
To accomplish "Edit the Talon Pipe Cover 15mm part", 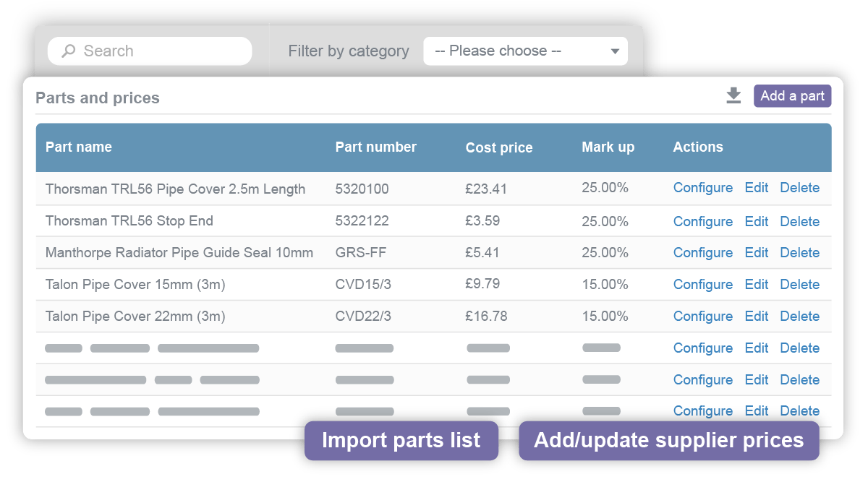I will pos(756,284).
